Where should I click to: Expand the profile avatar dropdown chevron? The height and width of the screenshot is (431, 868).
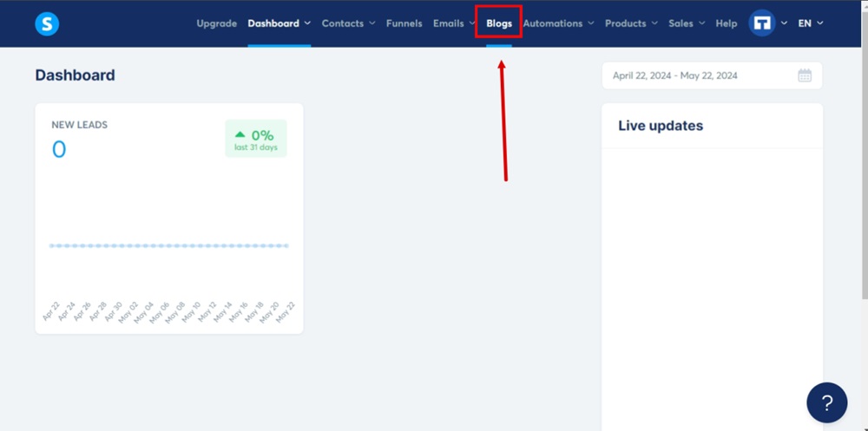(784, 23)
